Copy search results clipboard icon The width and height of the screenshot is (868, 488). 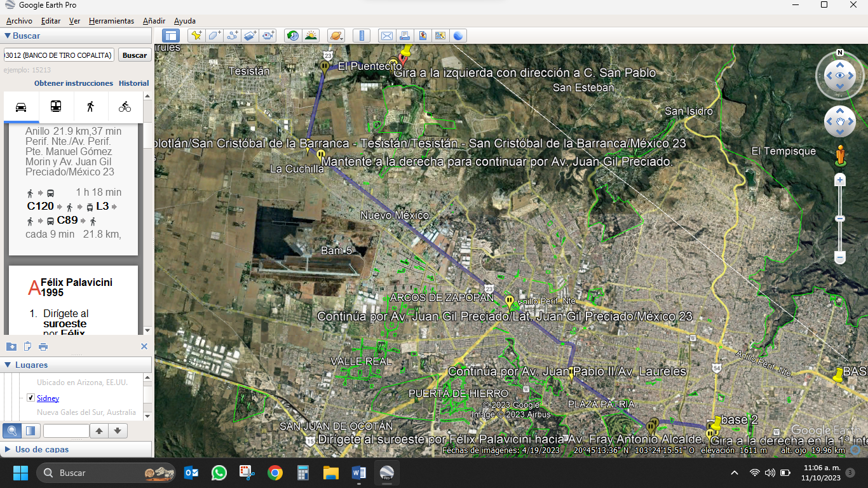tap(27, 346)
